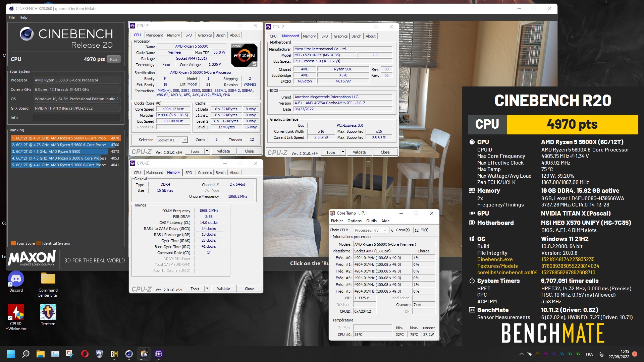Screen dimensions: 644x362
Task: Select ranking entry Ryzen 5 5600 4700
Action: 65,145
